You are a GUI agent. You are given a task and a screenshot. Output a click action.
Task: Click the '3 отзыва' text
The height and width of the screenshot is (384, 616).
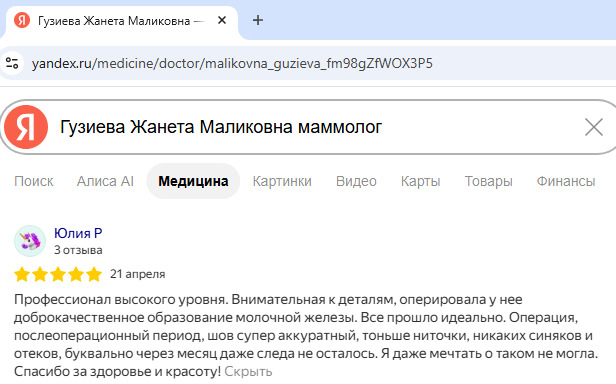tap(78, 250)
